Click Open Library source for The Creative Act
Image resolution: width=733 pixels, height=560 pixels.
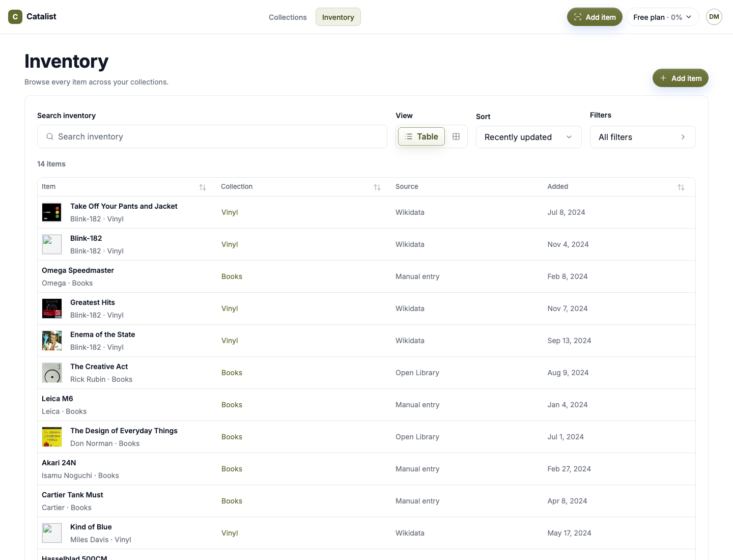tap(417, 373)
